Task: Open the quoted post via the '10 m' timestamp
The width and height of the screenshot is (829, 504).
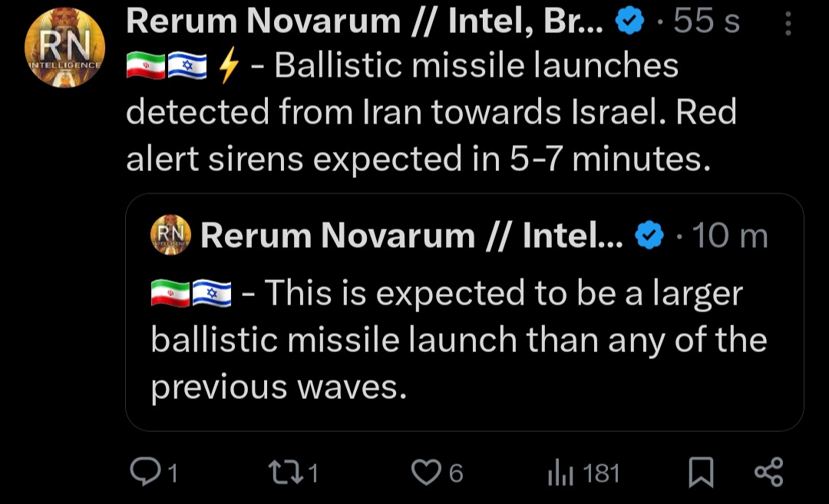Action: tap(730, 236)
